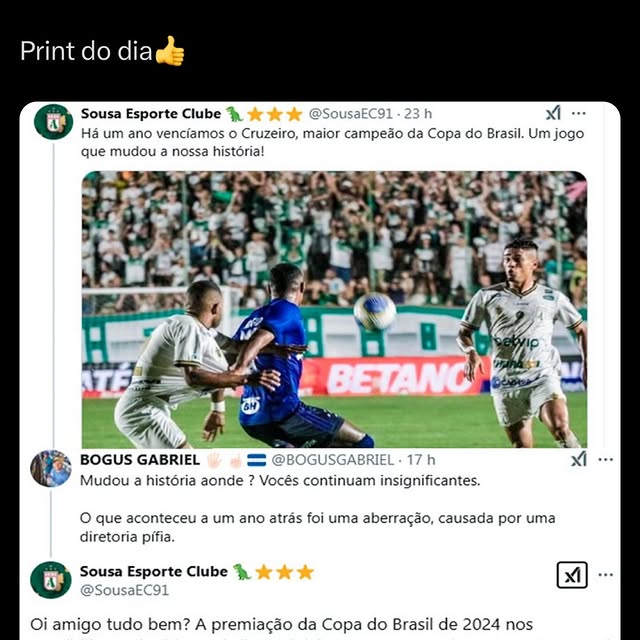Click BOGUS GABRIEL's profile avatar
Image resolution: width=640 pixels, height=640 pixels.
pos(51,468)
